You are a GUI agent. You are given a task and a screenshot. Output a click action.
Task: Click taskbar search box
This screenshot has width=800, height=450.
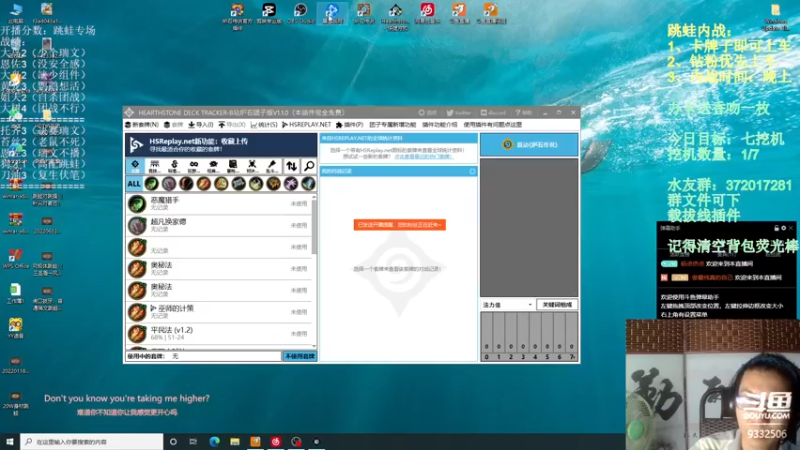(x=92, y=442)
